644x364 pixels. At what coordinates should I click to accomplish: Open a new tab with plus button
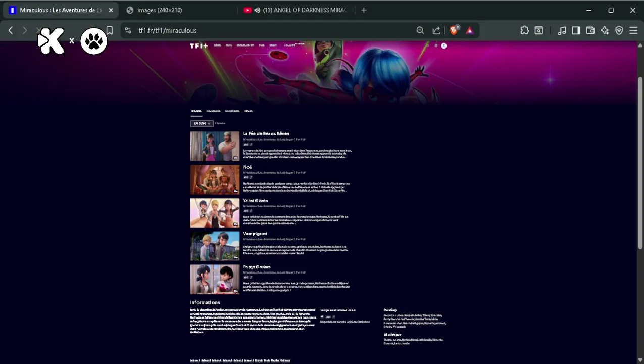(x=364, y=10)
